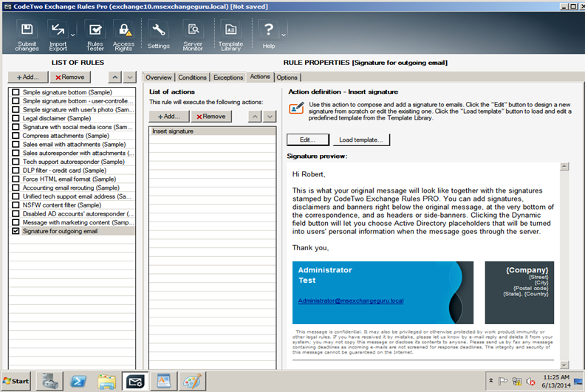Image resolution: width=585 pixels, height=392 pixels.
Task: Expand the Help dropdown arrow
Action: [284, 35]
